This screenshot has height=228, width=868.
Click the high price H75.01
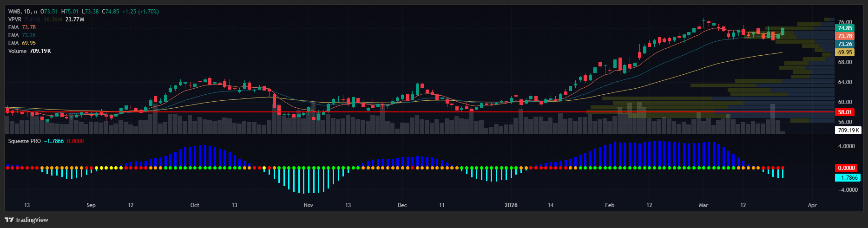point(71,12)
